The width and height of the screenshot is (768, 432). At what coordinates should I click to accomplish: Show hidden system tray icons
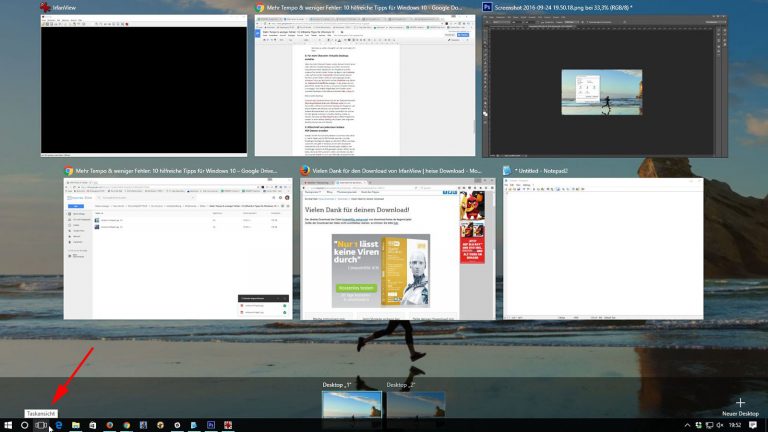[x=687, y=425]
